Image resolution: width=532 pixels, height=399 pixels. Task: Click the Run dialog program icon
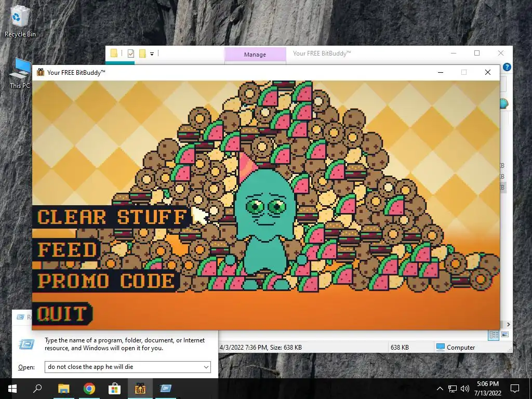[x=26, y=344]
